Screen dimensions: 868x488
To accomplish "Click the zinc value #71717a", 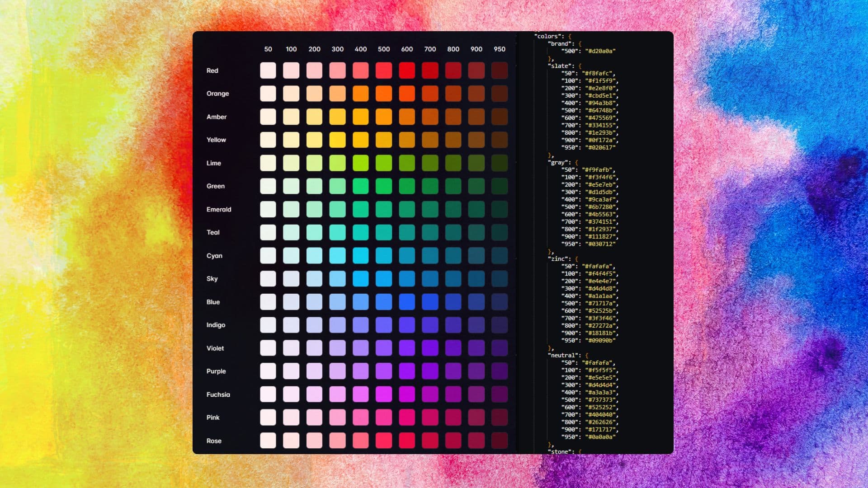I will click(600, 303).
